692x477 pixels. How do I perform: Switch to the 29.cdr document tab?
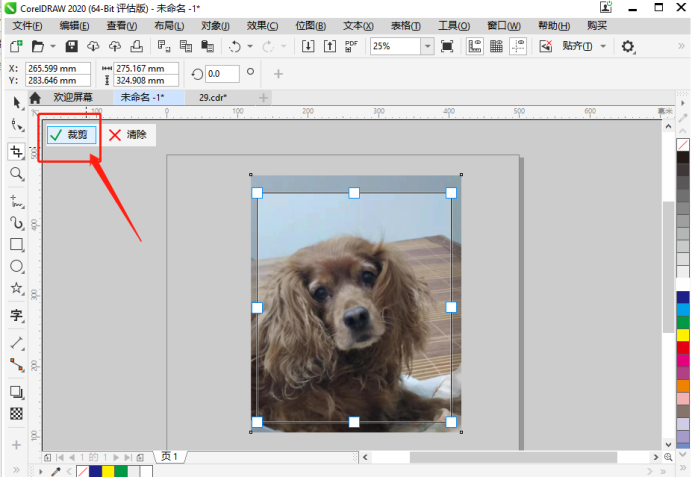point(213,97)
